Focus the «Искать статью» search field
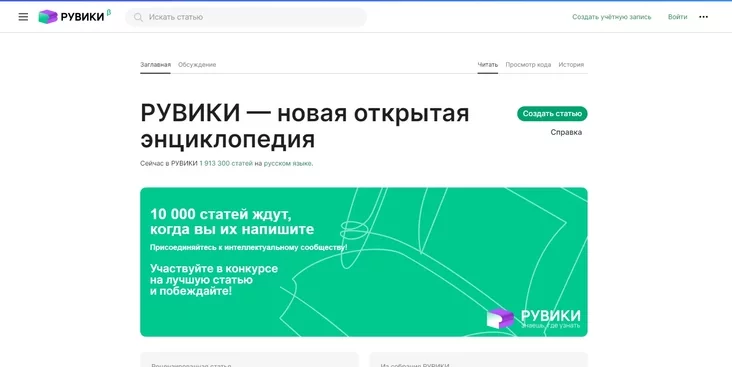This screenshot has width=732, height=367. tap(246, 17)
